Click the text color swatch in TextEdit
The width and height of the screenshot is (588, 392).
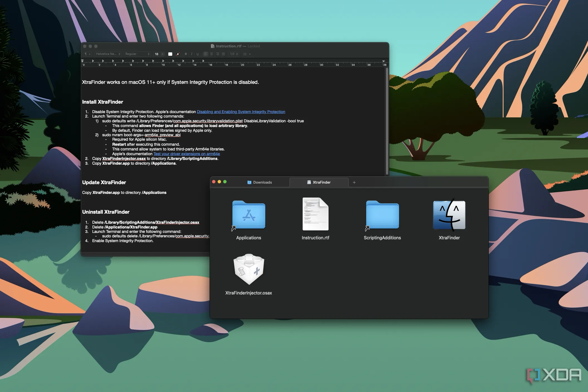tap(170, 54)
